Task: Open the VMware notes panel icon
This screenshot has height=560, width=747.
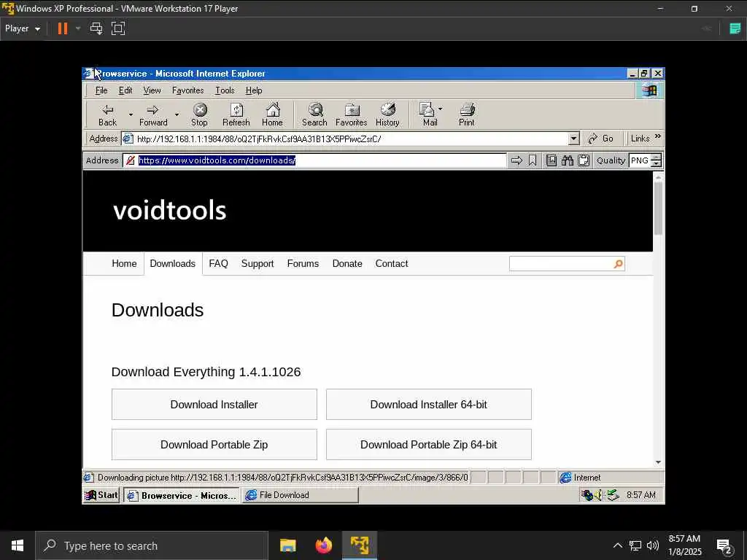Action: pyautogui.click(x=735, y=28)
